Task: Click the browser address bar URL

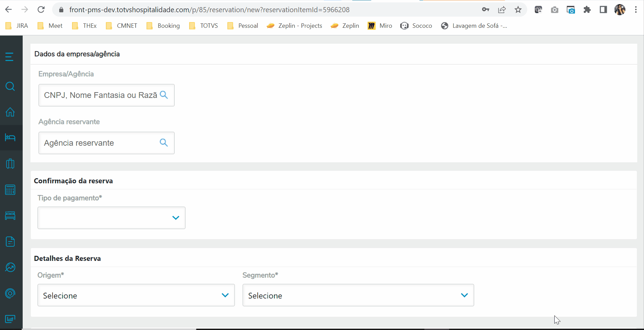Action: tap(209, 10)
